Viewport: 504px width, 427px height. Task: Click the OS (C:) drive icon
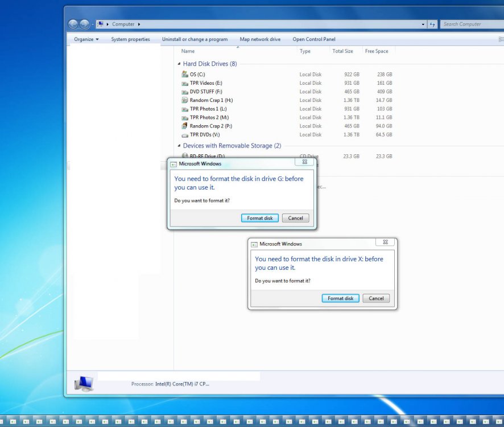(x=185, y=75)
